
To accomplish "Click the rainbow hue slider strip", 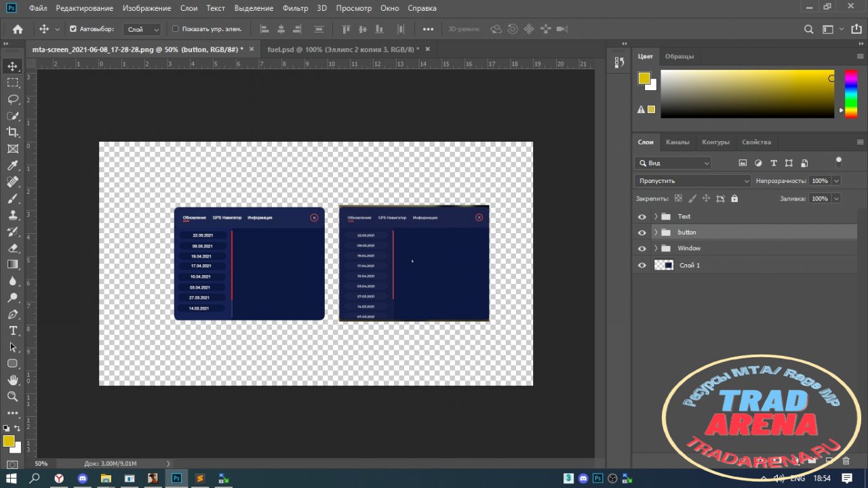I will click(x=850, y=94).
